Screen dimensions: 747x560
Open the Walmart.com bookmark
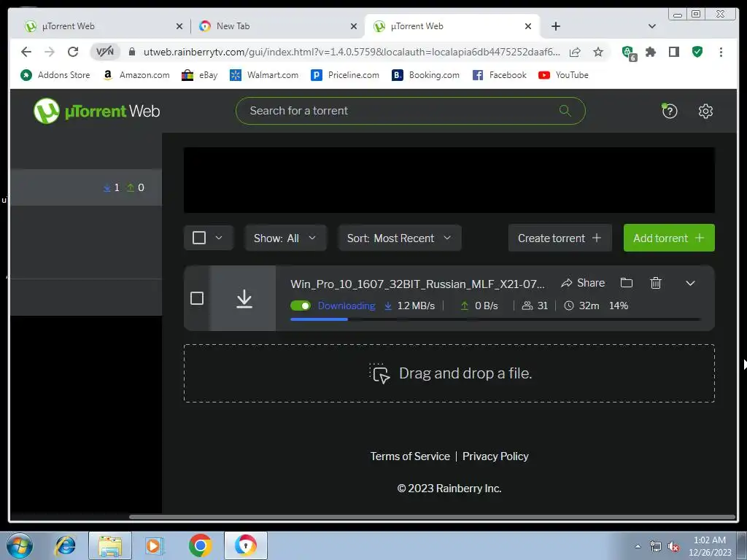264,75
